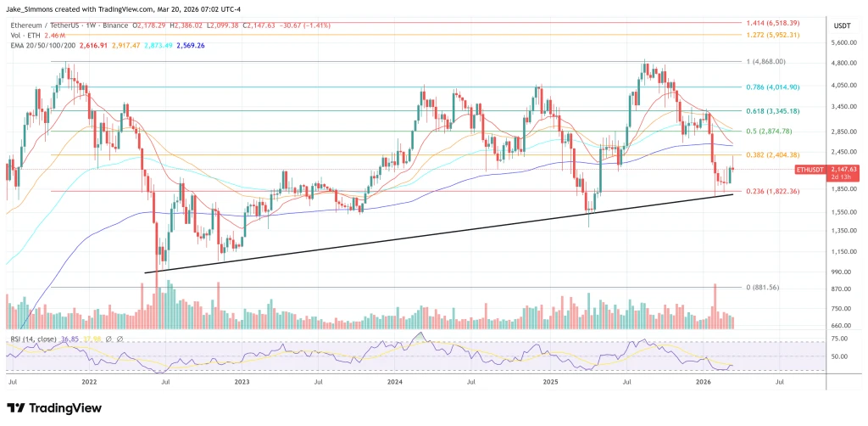Click the 2024 marker on time axis
The width and height of the screenshot is (868, 426).
[x=395, y=382]
